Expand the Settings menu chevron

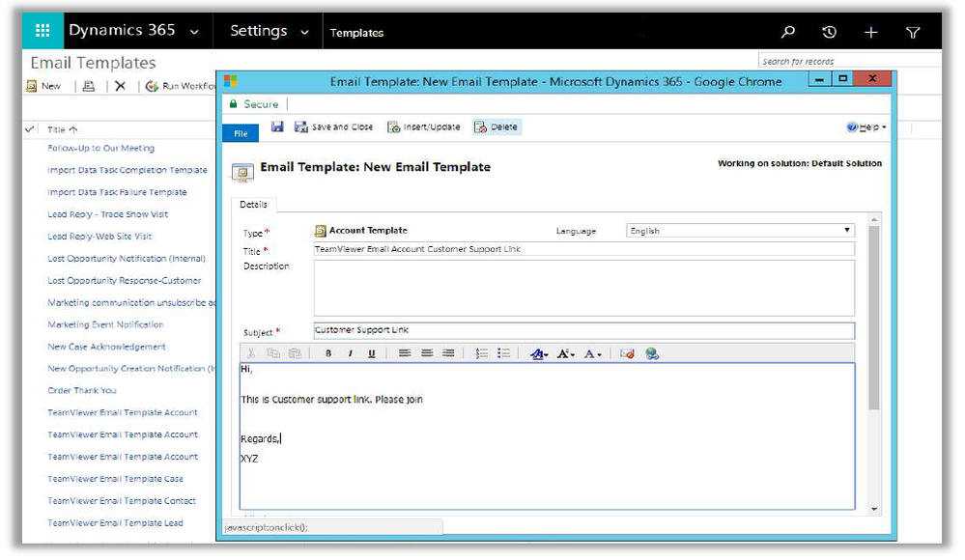click(x=305, y=32)
